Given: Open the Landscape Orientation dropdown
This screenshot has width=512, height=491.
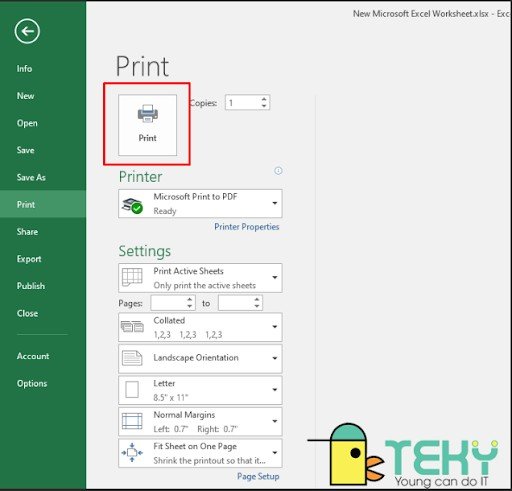Looking at the screenshot, I should pyautogui.click(x=200, y=359).
